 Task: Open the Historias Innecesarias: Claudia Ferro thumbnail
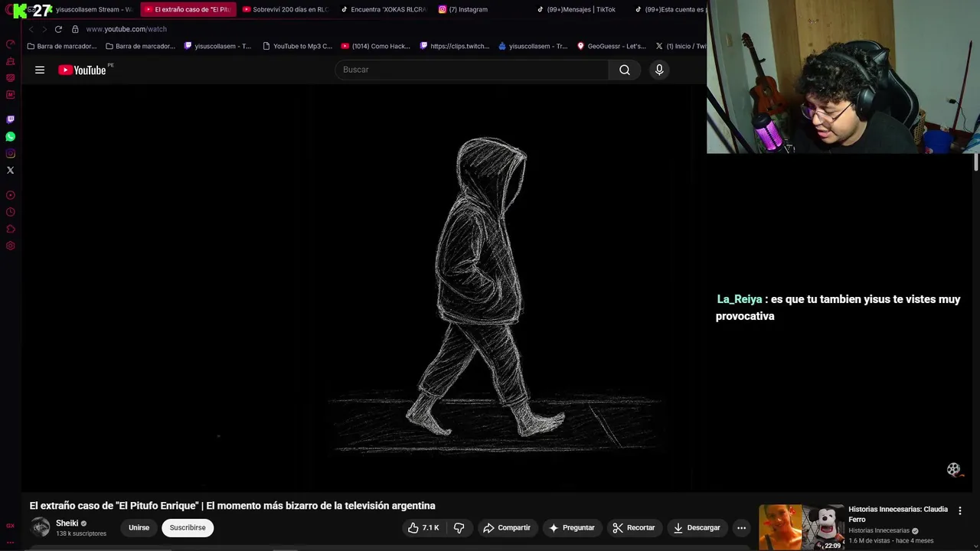pos(801,527)
